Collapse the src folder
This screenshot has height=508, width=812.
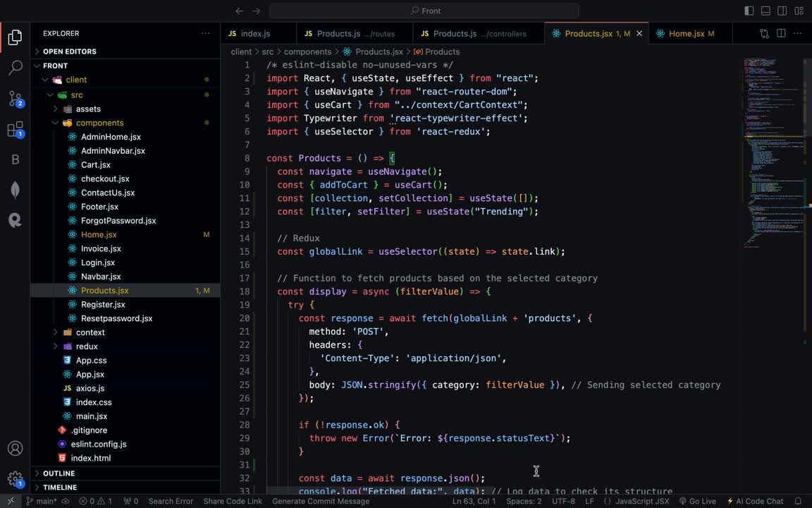tap(125, 95)
